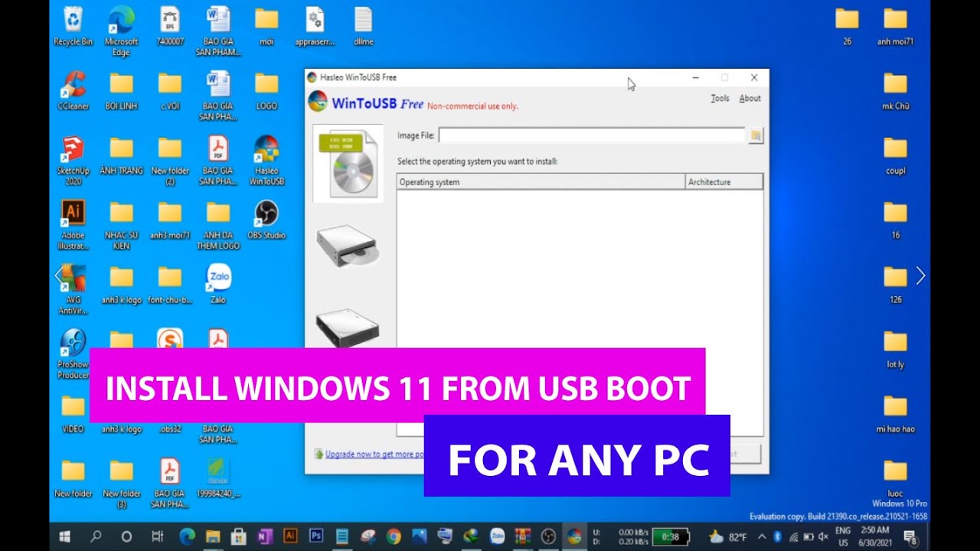Open Photoshop from the taskbar
The height and width of the screenshot is (551, 980).
coord(316,536)
